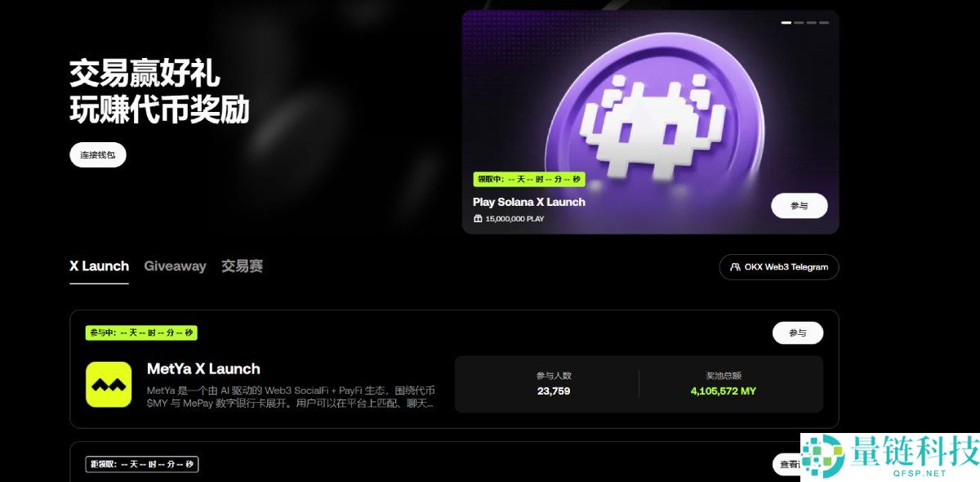The width and height of the screenshot is (980, 482).
Task: Click the 参与 button on Play Solana banner
Action: point(799,205)
